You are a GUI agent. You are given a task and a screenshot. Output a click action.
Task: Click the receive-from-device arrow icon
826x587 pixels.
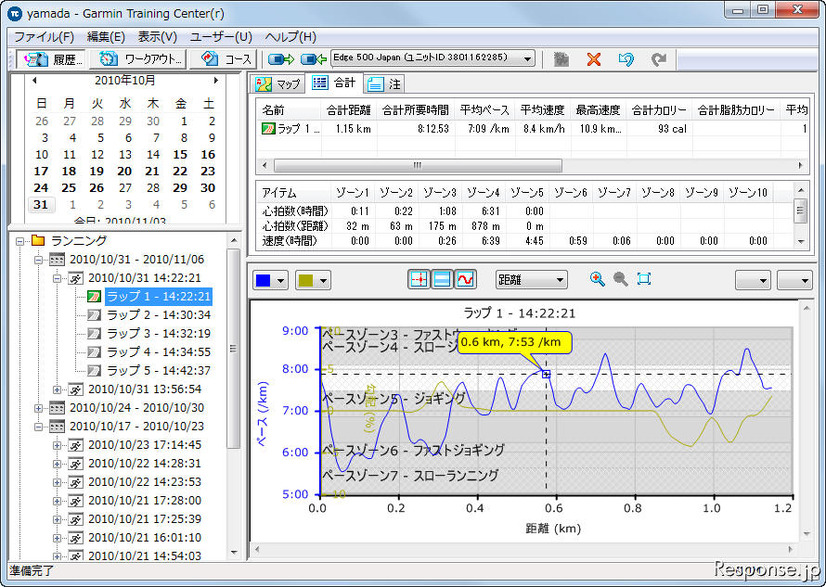click(313, 59)
